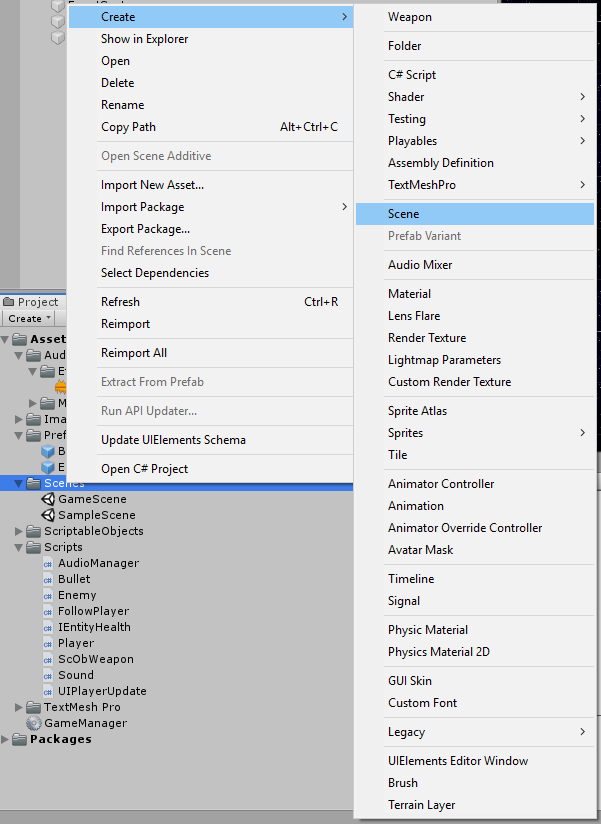601x824 pixels.
Task: Open the Import Package submenu
Action: click(x=211, y=207)
